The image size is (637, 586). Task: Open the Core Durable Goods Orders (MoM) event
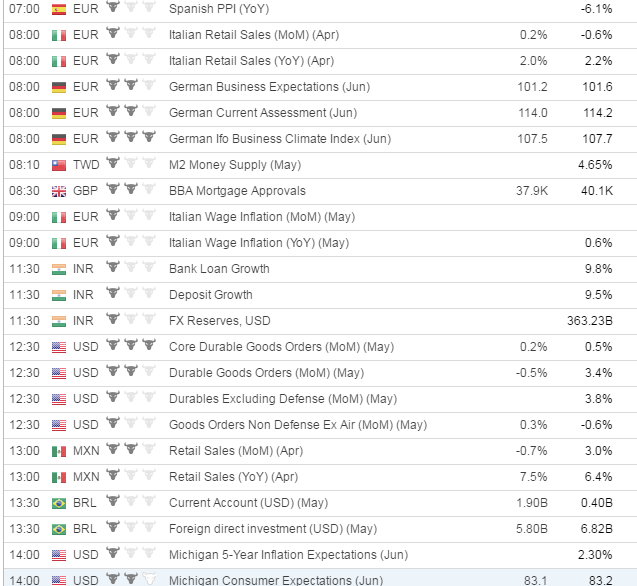pos(282,347)
